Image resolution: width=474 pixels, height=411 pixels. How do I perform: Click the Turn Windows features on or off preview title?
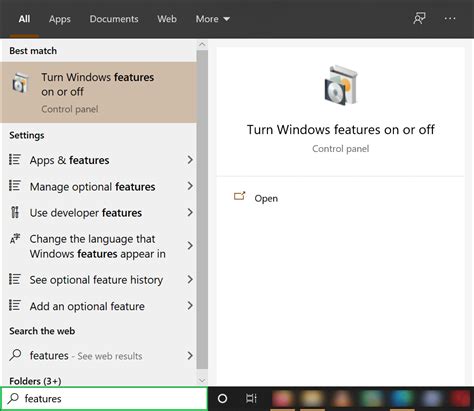tap(341, 129)
